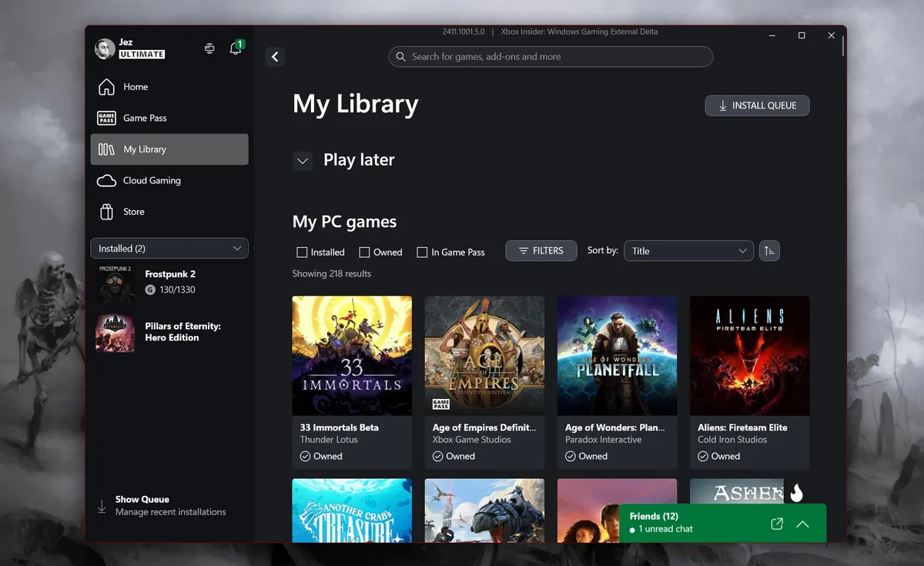Go to Home in the sidebar

(x=134, y=86)
